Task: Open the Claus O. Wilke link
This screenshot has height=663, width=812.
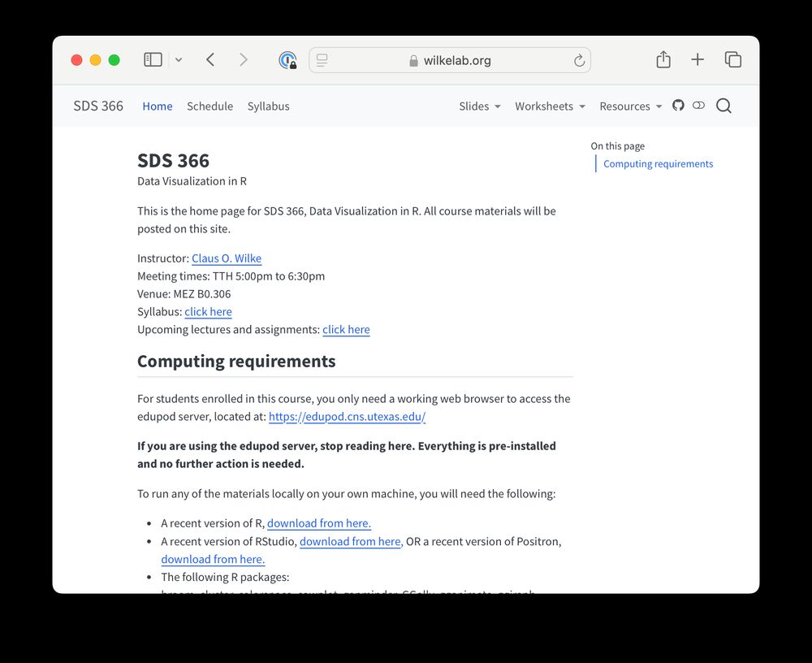Action: 227,258
